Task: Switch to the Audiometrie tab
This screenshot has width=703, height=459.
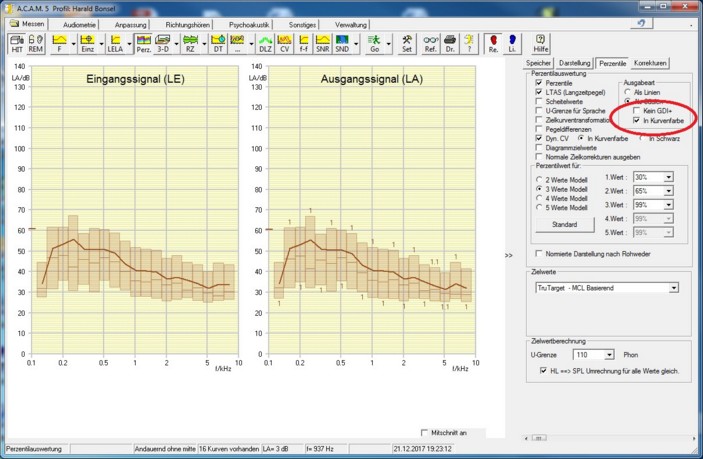Action: [79, 25]
